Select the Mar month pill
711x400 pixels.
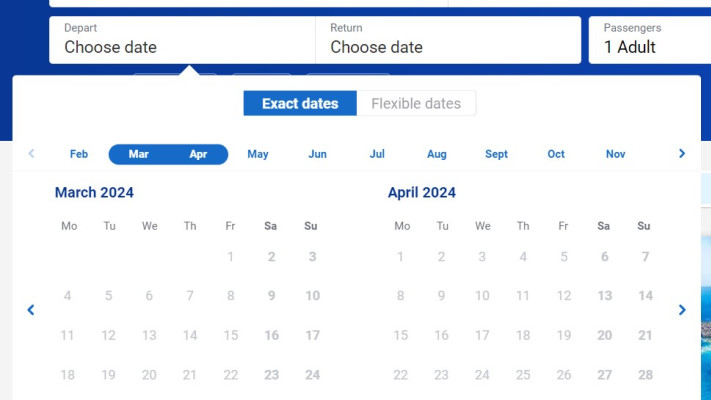[x=139, y=154]
